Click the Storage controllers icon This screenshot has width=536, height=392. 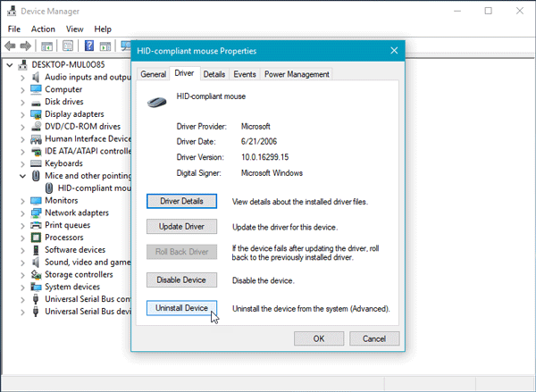point(36,274)
